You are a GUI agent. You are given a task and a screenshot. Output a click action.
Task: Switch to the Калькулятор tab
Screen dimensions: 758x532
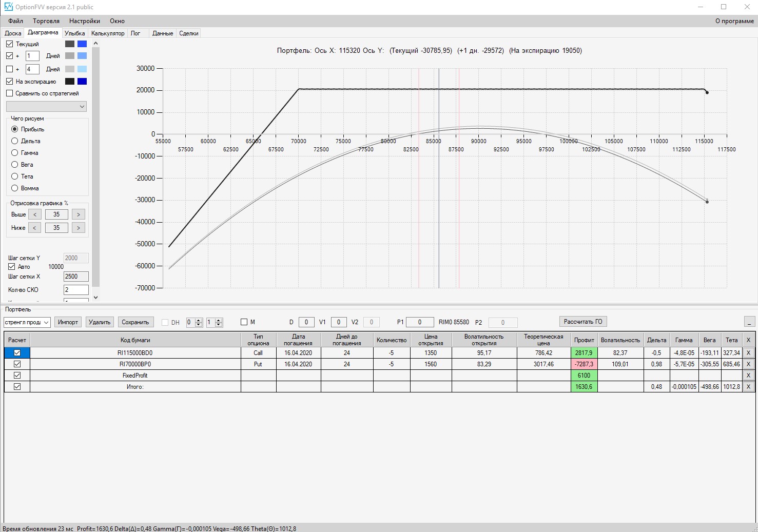(x=108, y=33)
